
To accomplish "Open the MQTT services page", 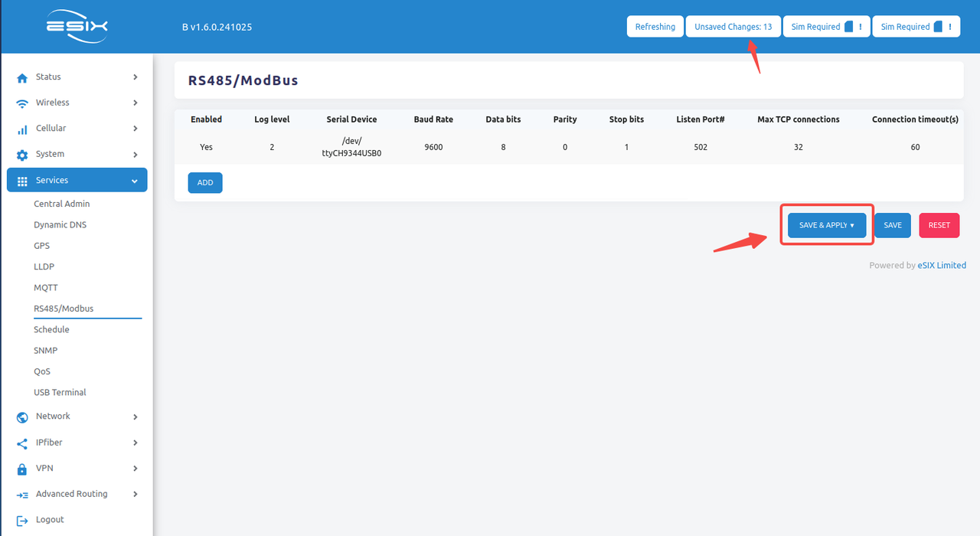I will pyautogui.click(x=46, y=288).
